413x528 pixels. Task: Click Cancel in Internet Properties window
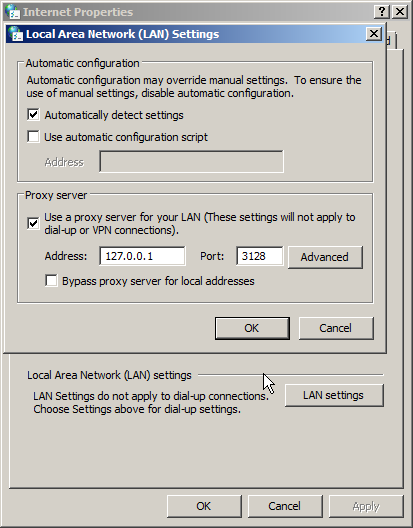[285, 506]
